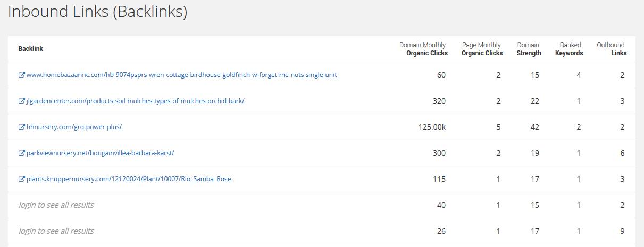Click the 125.00k organic clicks value
This screenshot has height=247, width=644.
coord(432,127)
